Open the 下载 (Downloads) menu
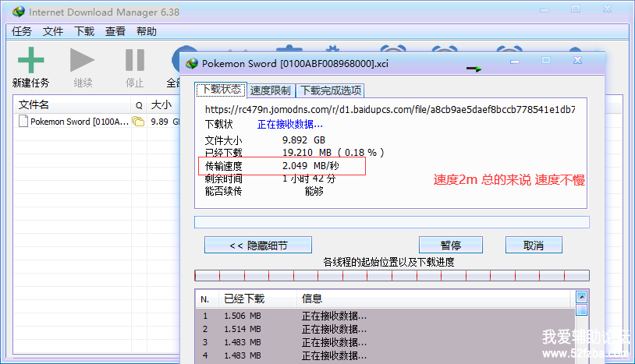The height and width of the screenshot is (364, 635). (84, 32)
